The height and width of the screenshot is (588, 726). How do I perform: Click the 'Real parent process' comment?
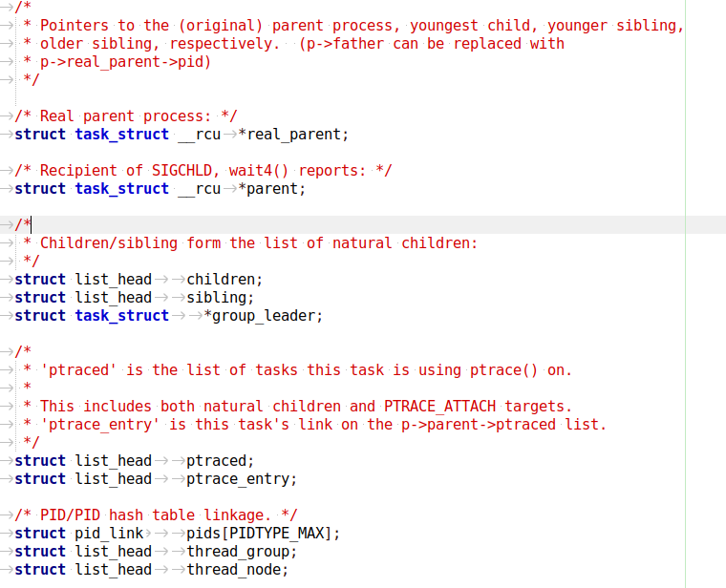pos(126,116)
